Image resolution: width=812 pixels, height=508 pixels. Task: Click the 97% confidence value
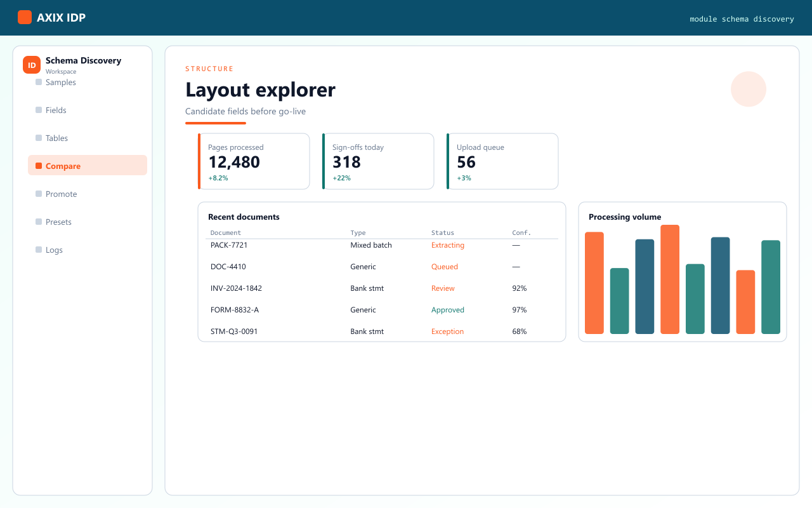[x=520, y=310]
